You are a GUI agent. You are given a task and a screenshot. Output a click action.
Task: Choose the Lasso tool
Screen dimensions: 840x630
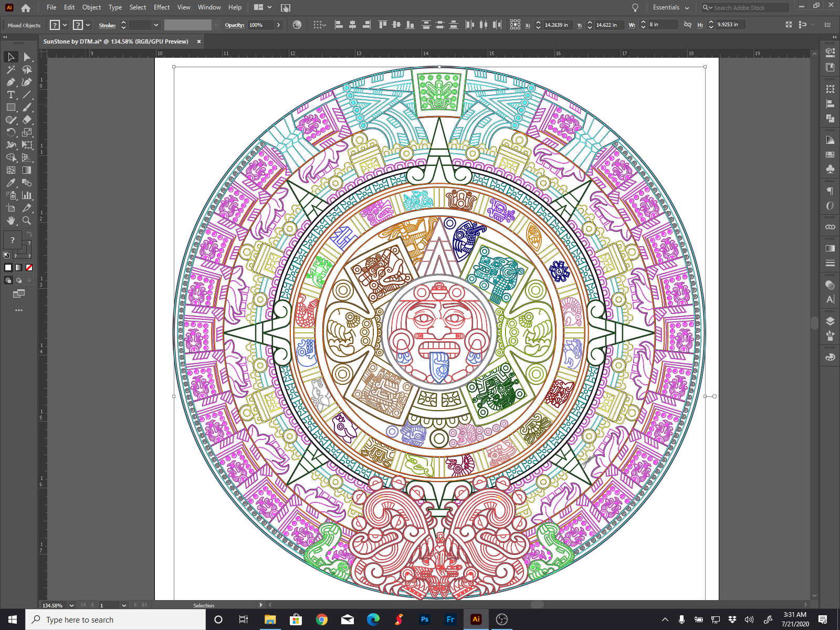(x=27, y=69)
